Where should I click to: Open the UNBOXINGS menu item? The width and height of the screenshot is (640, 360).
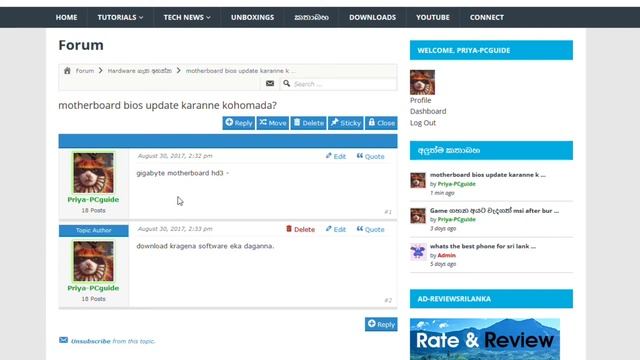[252, 18]
